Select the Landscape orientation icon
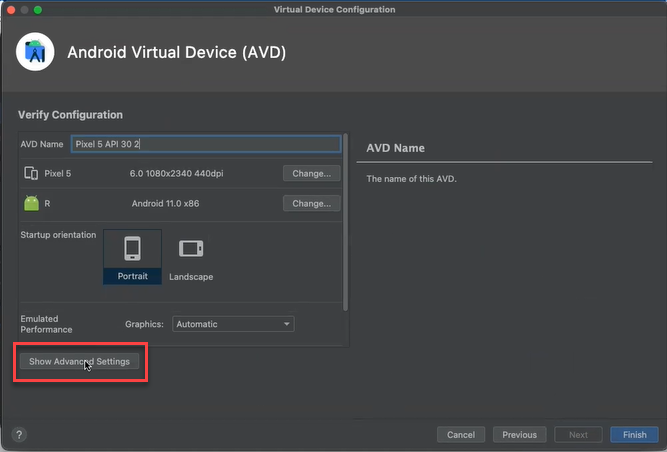Screen dimensions: 667x452 tap(190, 248)
